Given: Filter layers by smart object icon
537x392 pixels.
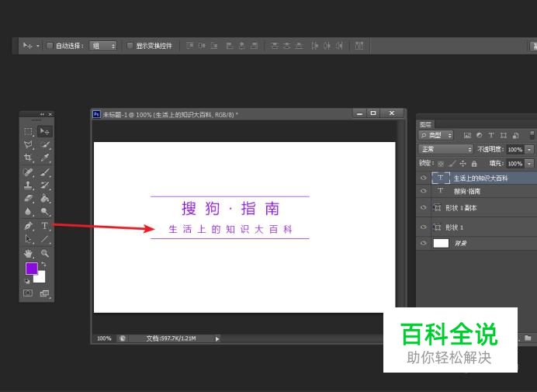Looking at the screenshot, I should 516,135.
